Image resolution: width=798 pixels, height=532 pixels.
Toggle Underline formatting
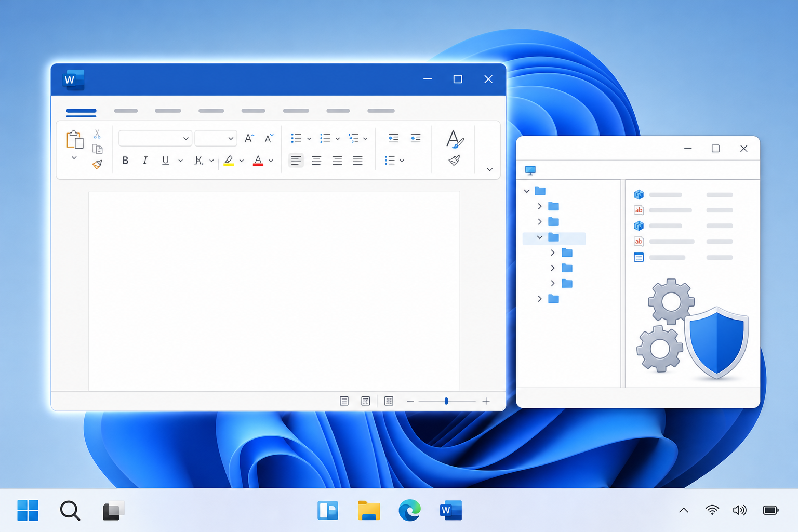(x=165, y=161)
